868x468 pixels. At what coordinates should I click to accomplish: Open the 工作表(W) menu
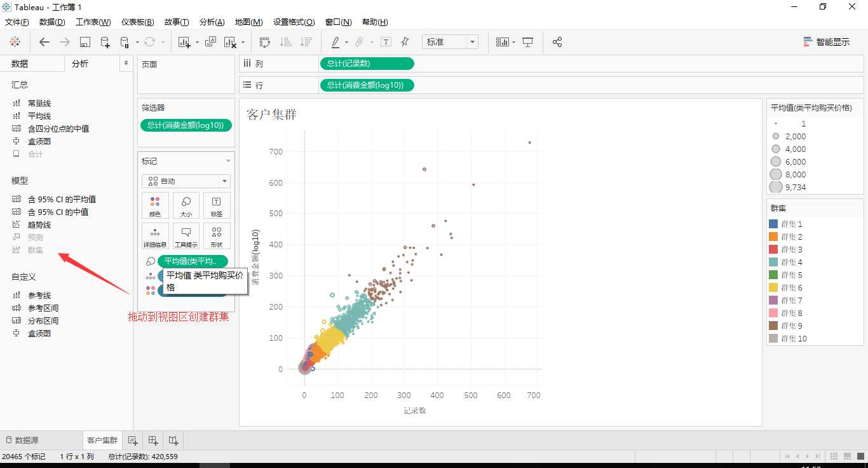coord(93,22)
